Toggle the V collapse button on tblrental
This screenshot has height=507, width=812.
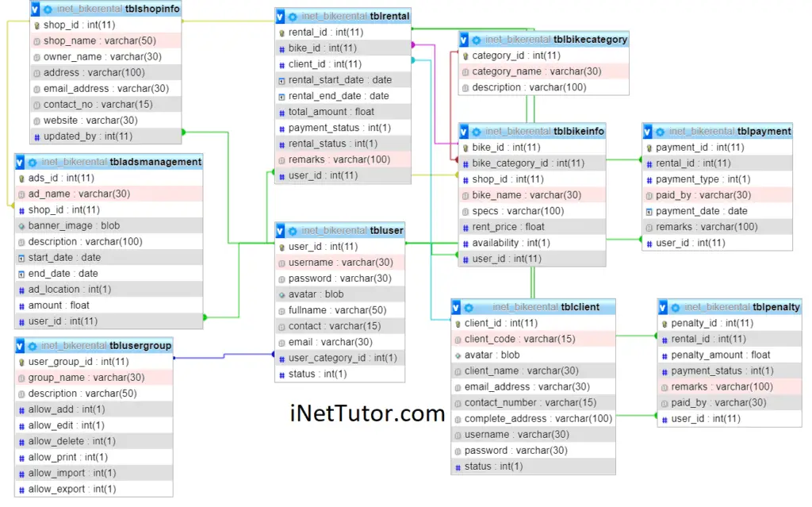click(278, 16)
